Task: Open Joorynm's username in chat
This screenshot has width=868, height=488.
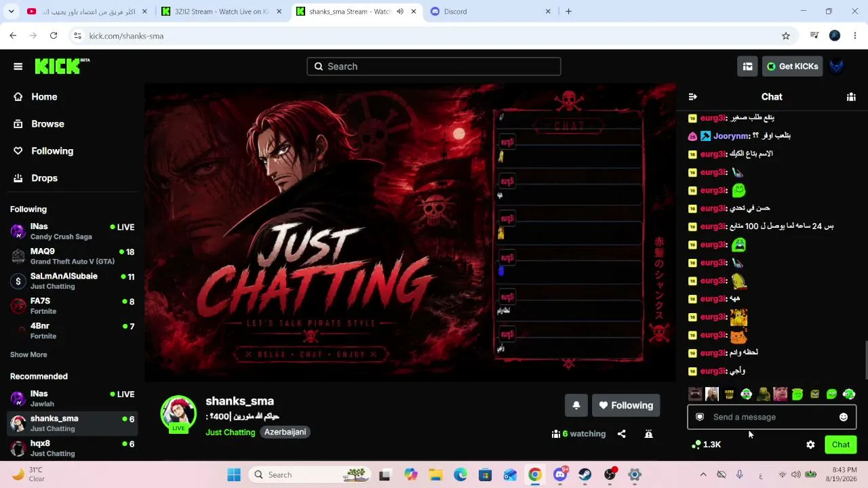Action: [731, 136]
